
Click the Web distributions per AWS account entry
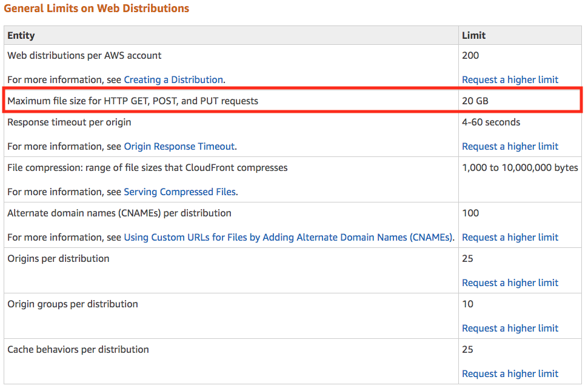tap(84, 55)
